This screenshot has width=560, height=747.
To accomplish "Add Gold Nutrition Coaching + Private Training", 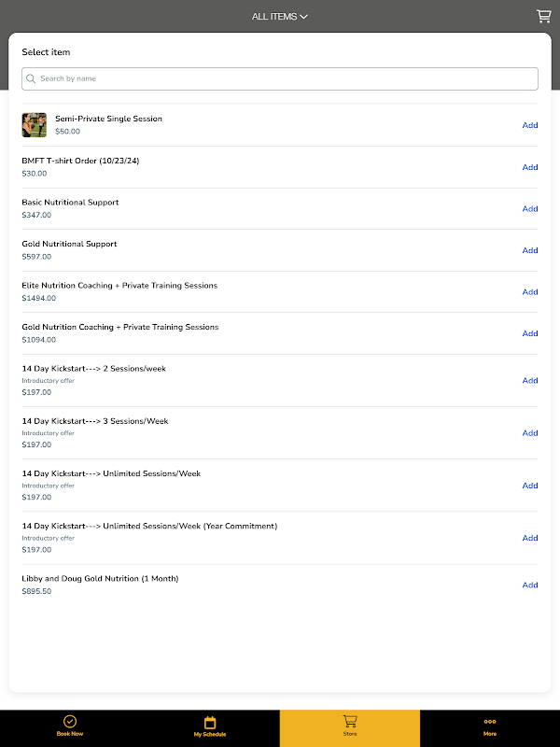I will 530,333.
